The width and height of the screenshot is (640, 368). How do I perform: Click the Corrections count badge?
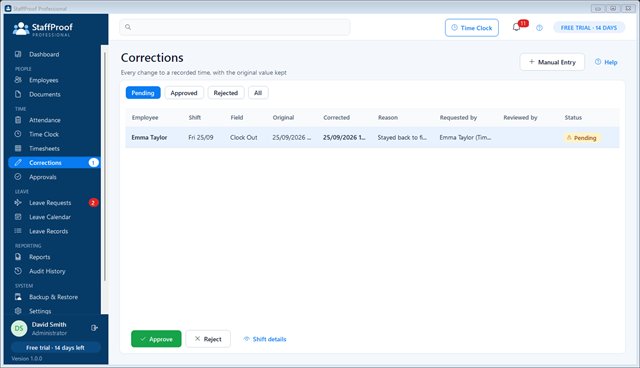pyautogui.click(x=93, y=162)
